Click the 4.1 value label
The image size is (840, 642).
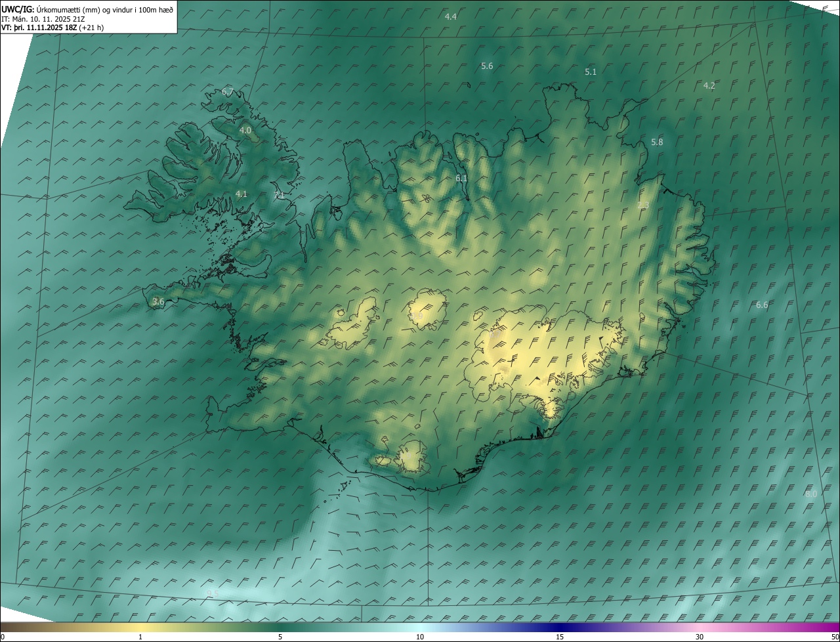[241, 194]
